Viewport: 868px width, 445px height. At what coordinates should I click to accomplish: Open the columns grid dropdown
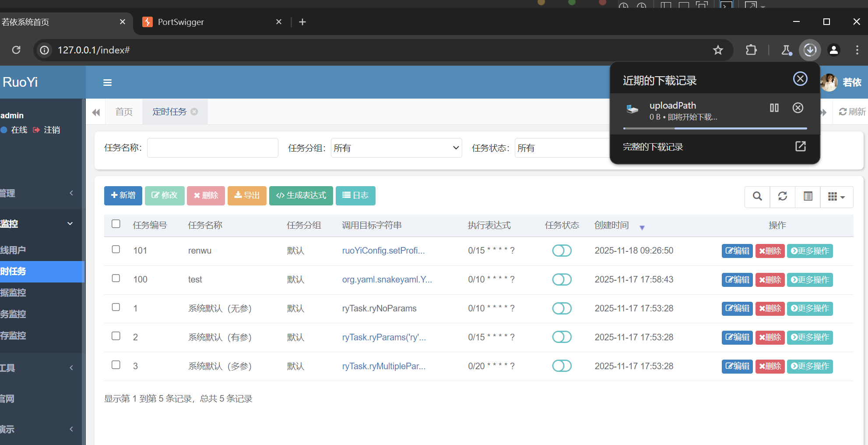(x=836, y=196)
